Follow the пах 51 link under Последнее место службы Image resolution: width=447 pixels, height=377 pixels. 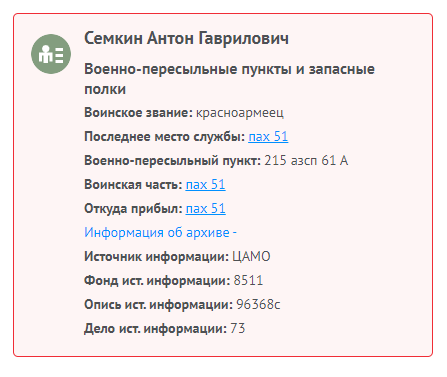tap(268, 137)
